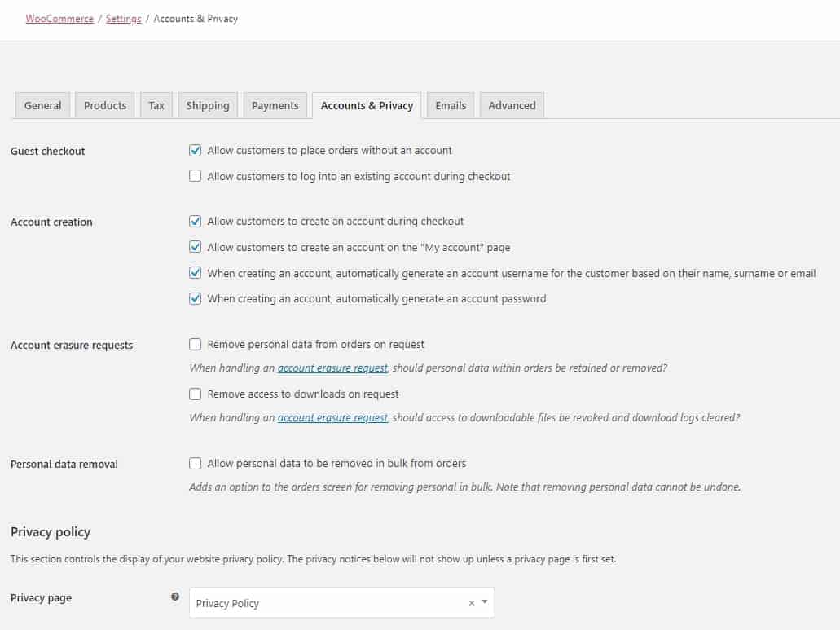Click the Account creation label
840x630 pixels.
click(x=51, y=222)
